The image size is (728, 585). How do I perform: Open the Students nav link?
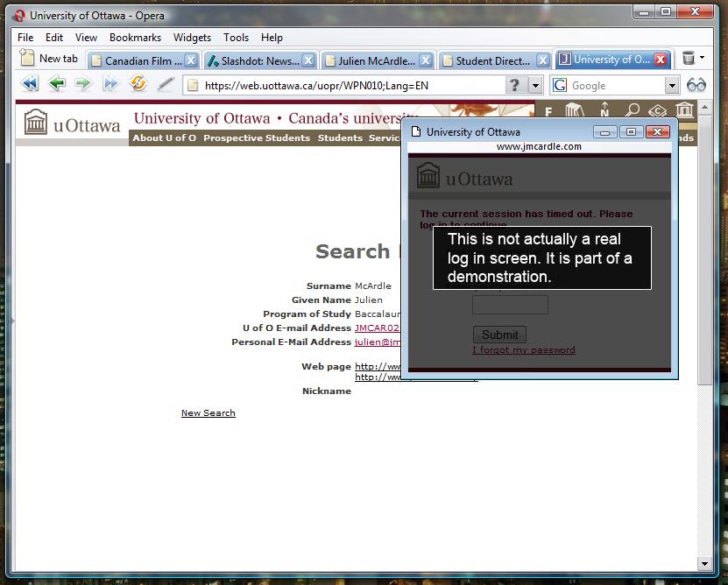pos(340,137)
